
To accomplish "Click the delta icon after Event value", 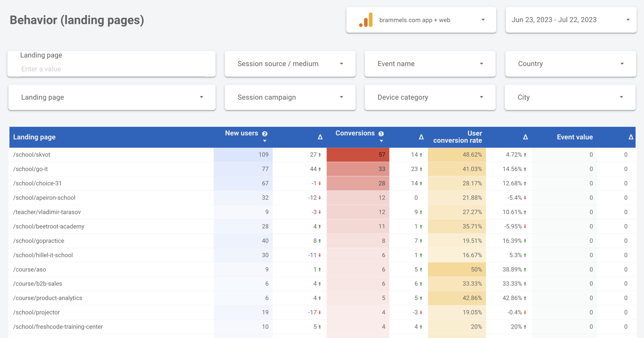I will [631, 137].
